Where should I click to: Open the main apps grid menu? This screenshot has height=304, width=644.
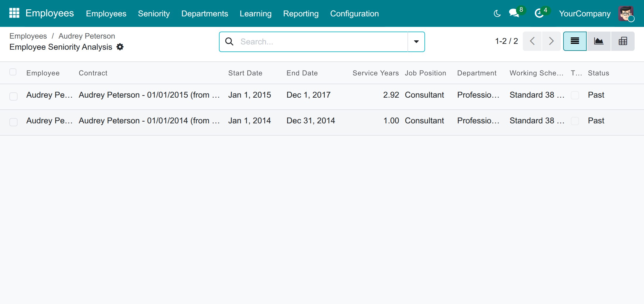(x=14, y=13)
